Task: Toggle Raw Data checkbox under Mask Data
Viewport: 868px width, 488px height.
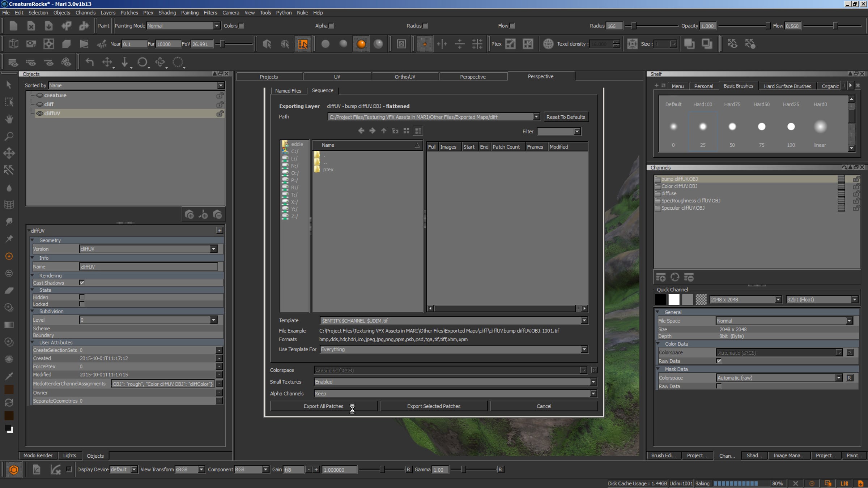Action: pos(719,386)
